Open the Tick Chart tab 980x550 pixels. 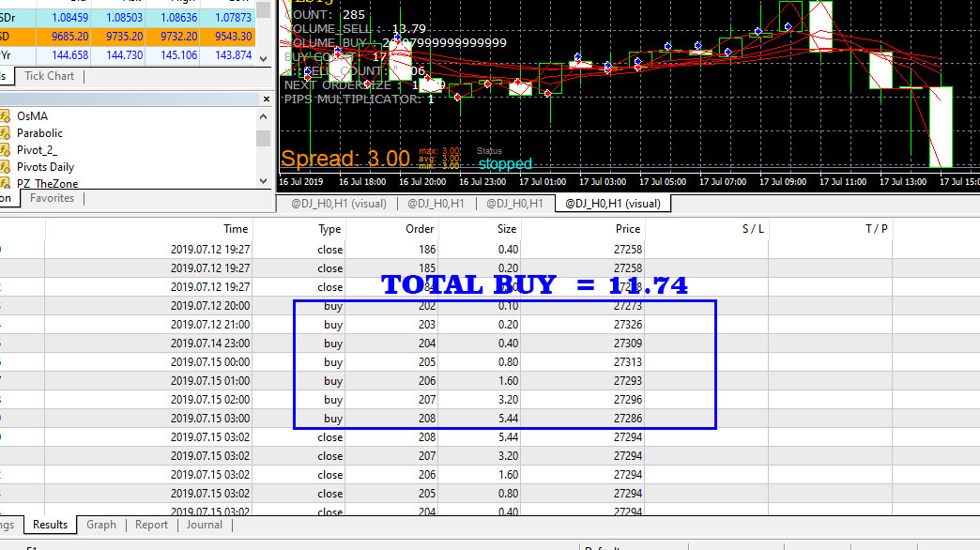(x=50, y=76)
